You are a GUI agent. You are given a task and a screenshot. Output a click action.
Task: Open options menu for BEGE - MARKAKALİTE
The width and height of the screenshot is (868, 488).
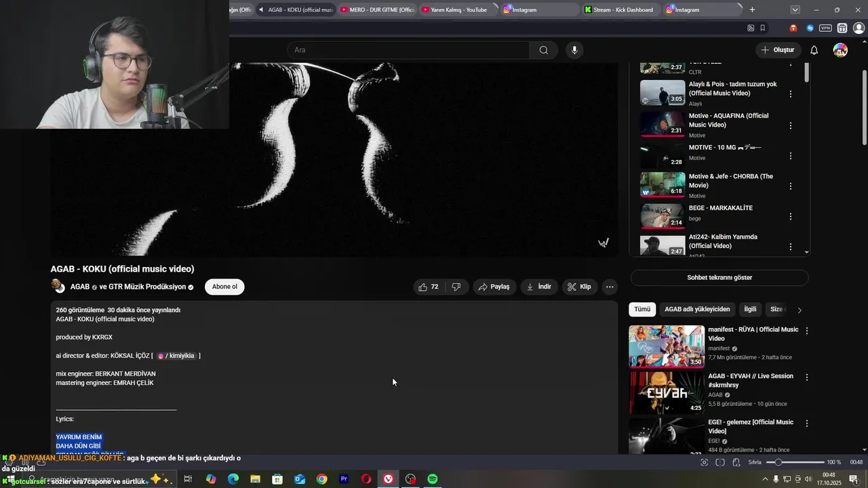[x=790, y=217]
